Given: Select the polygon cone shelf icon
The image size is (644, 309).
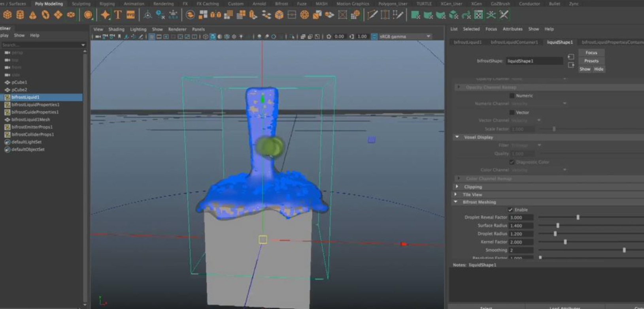Looking at the screenshot, I should 33,15.
